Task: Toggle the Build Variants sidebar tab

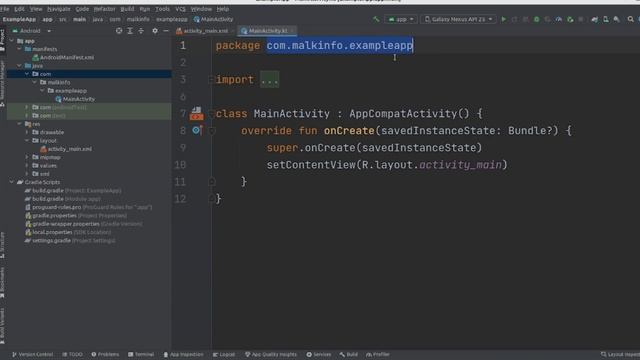Action: [x=2, y=325]
